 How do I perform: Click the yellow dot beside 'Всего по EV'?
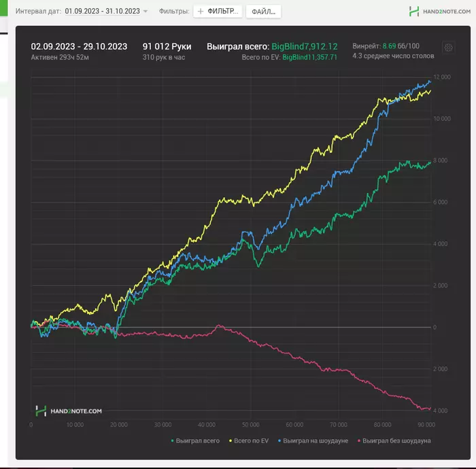coord(231,440)
